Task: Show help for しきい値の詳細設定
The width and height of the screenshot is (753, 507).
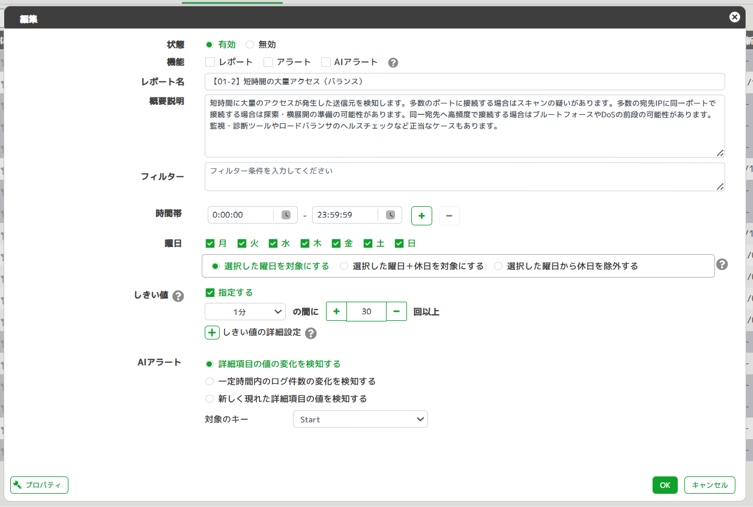Action: [311, 333]
